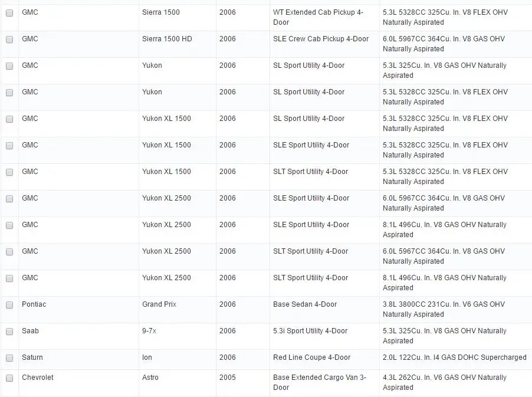
Task: Select the Yukon SL row with GAS engine
Action: click(9, 66)
